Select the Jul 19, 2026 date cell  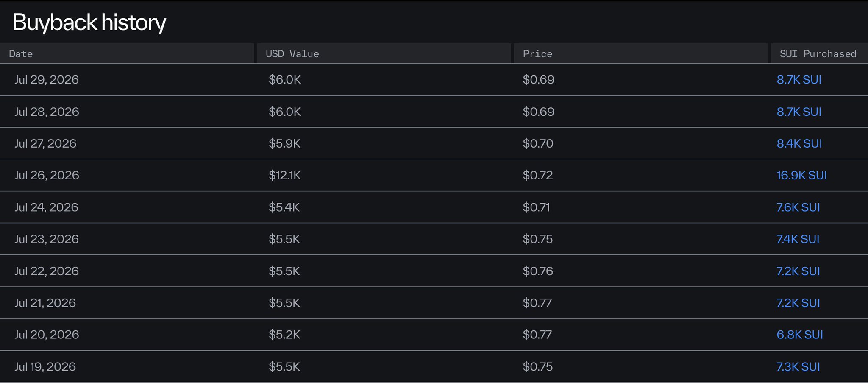45,367
